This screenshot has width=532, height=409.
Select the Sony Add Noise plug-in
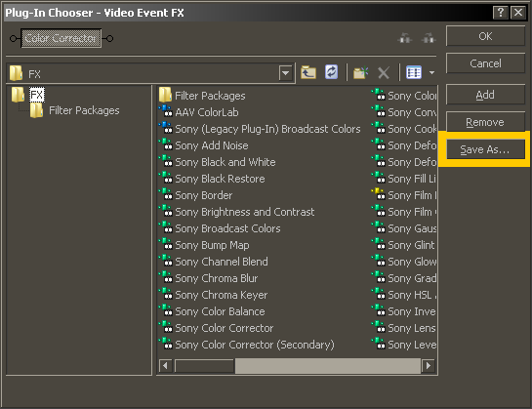[x=204, y=145]
